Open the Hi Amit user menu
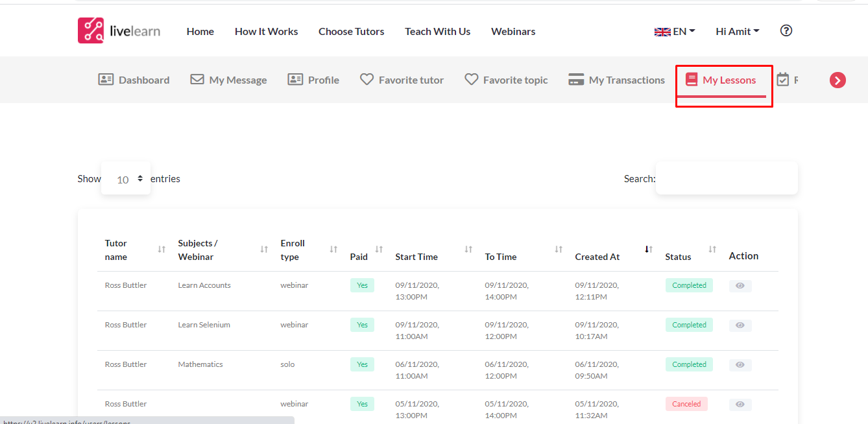The height and width of the screenshot is (424, 868). (737, 31)
